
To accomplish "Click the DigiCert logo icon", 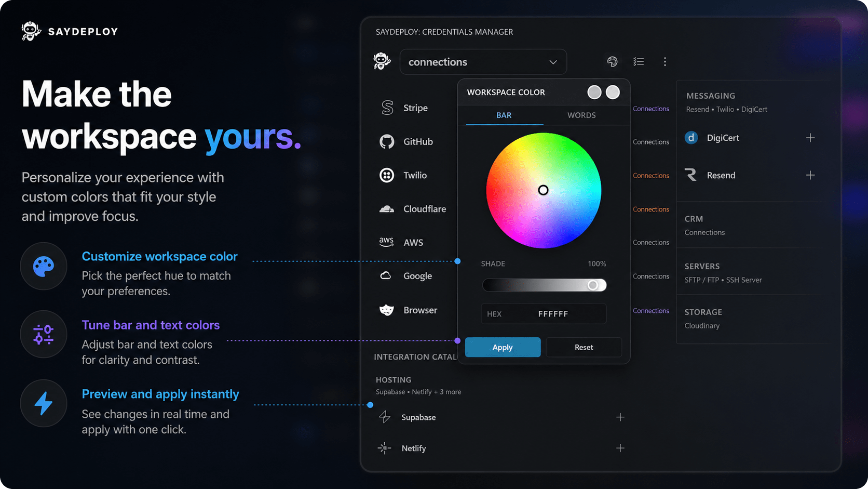I will 691,138.
